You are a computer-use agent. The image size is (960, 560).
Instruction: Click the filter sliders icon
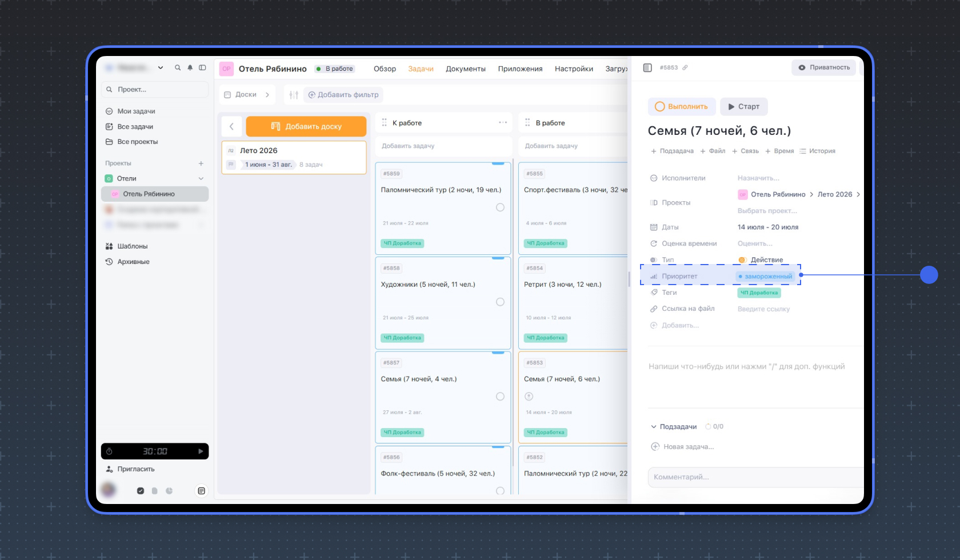[294, 95]
